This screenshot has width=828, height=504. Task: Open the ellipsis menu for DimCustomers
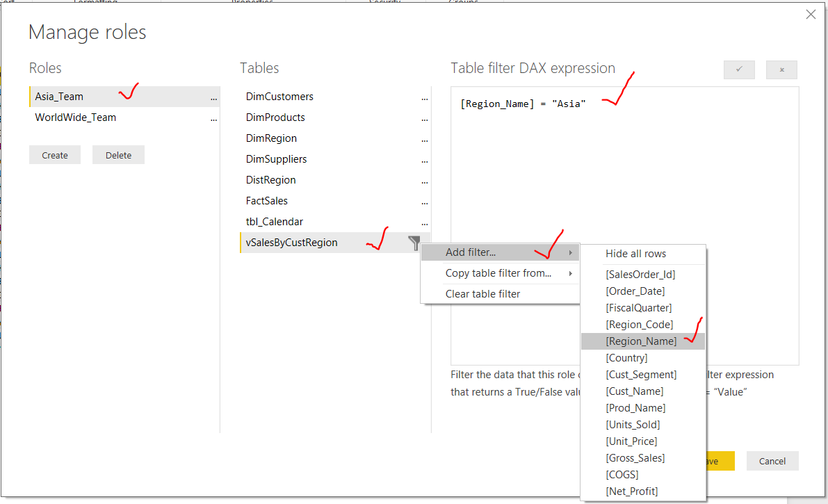coord(425,98)
